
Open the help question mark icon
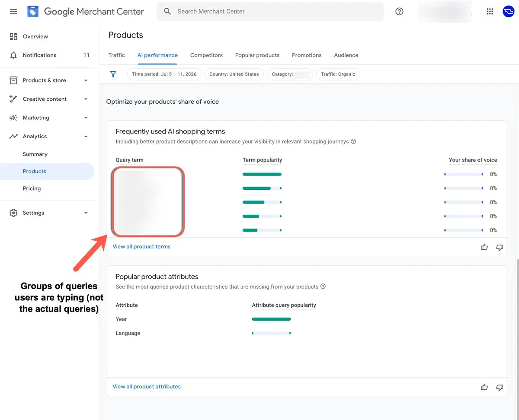(399, 12)
